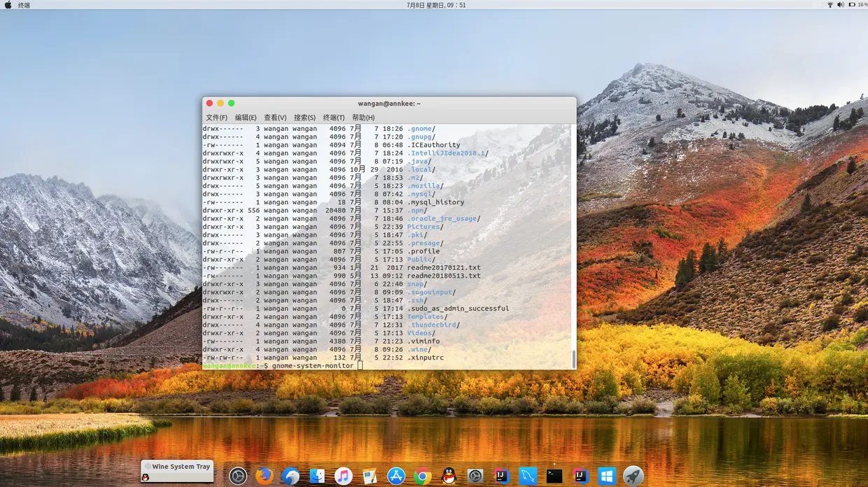Open Firefox from the dock
Viewport: 868px width, 487px height.
[262, 475]
